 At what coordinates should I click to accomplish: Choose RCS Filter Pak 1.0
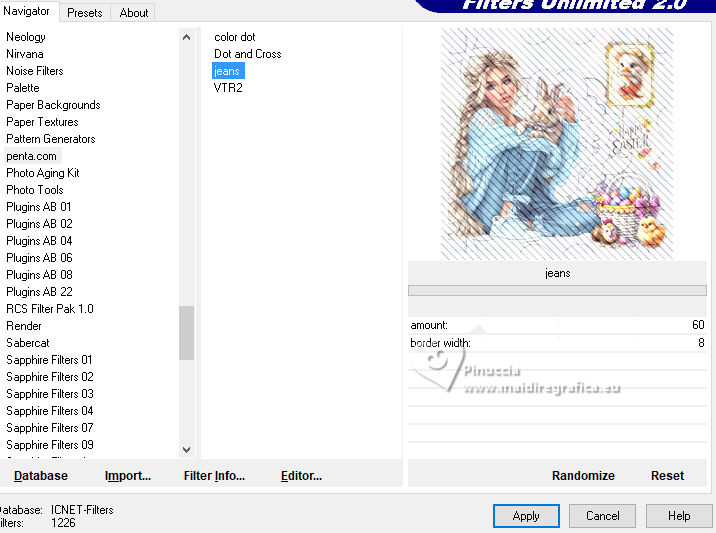50,309
